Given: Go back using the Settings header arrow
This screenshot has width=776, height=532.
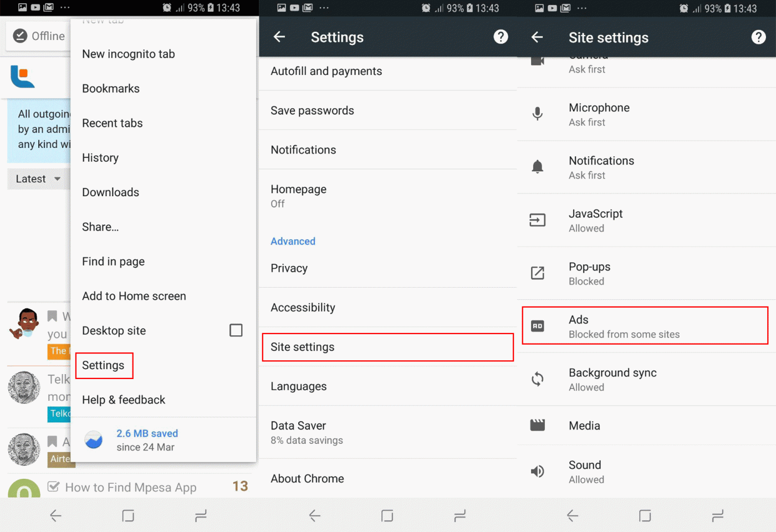Looking at the screenshot, I should (x=279, y=37).
